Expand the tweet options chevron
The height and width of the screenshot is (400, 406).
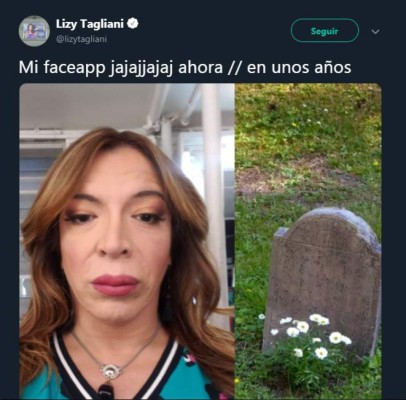click(x=375, y=32)
